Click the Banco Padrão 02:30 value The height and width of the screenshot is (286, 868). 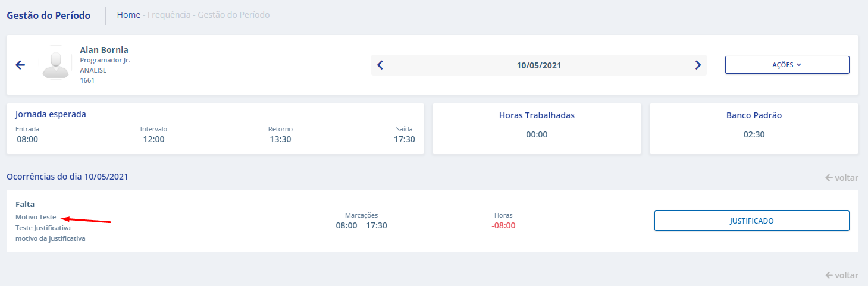point(754,134)
